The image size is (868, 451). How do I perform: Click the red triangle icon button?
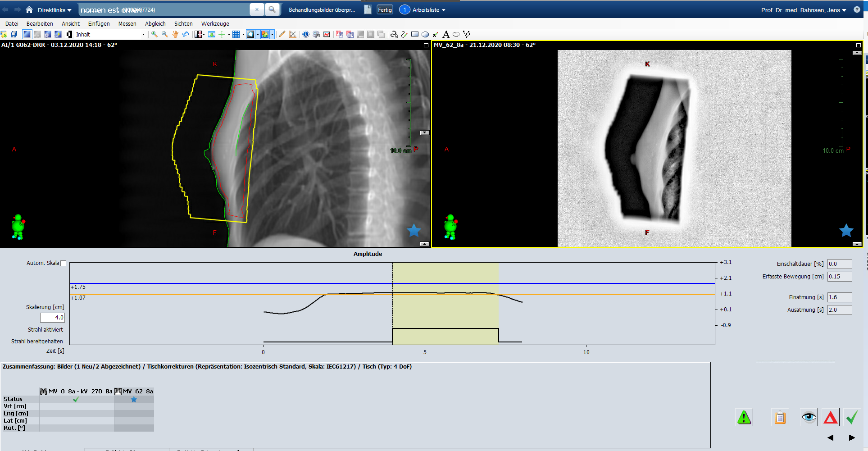pyautogui.click(x=830, y=418)
